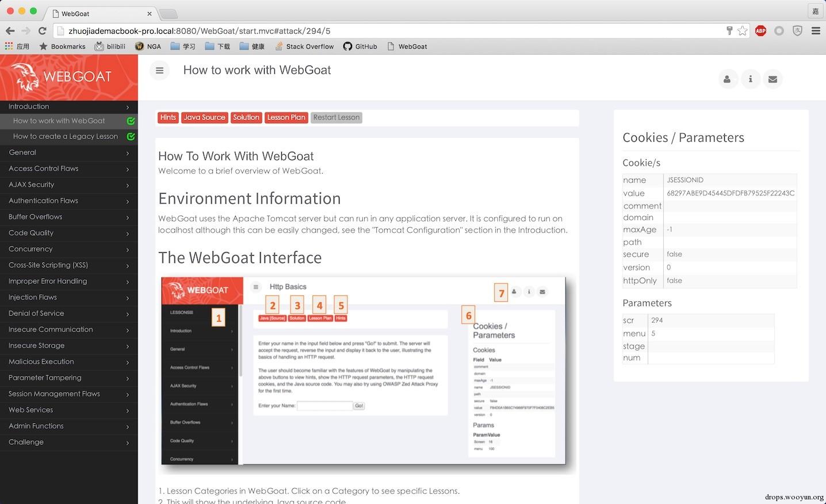Open the GitHub bookmark

[360, 47]
